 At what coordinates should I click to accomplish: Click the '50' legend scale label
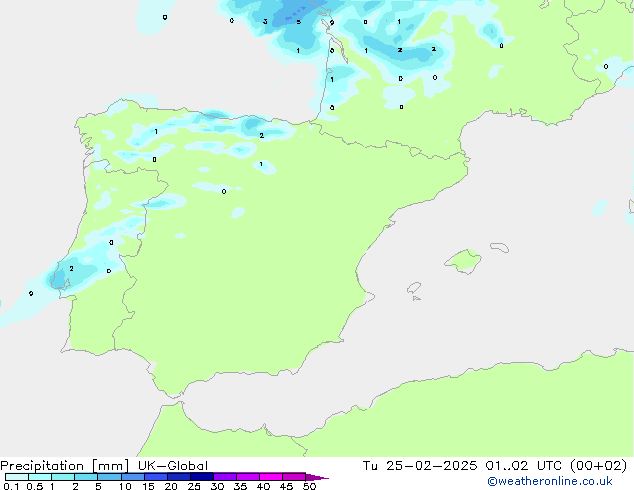(309, 486)
